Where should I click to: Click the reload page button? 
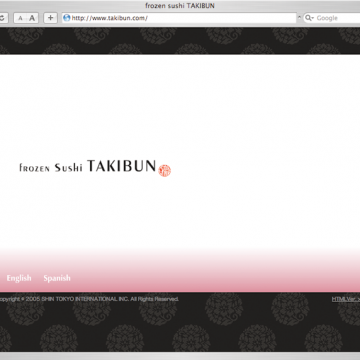tap(2, 18)
